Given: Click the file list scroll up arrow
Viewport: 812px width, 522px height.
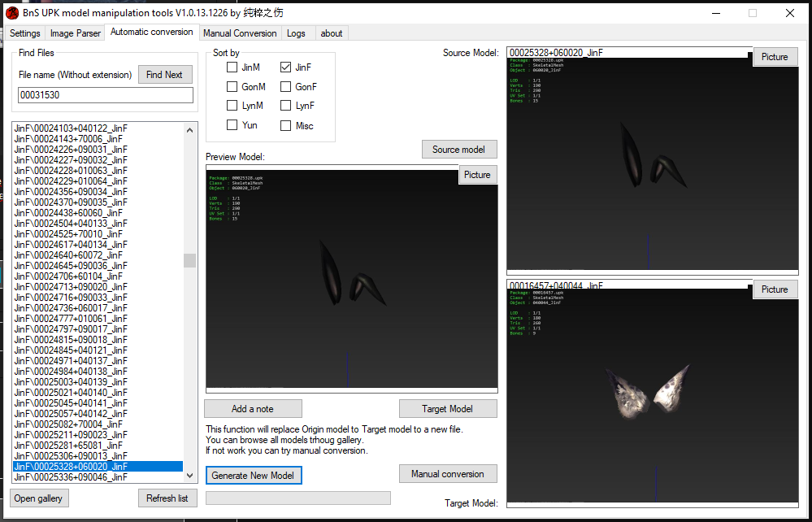Looking at the screenshot, I should point(189,130).
